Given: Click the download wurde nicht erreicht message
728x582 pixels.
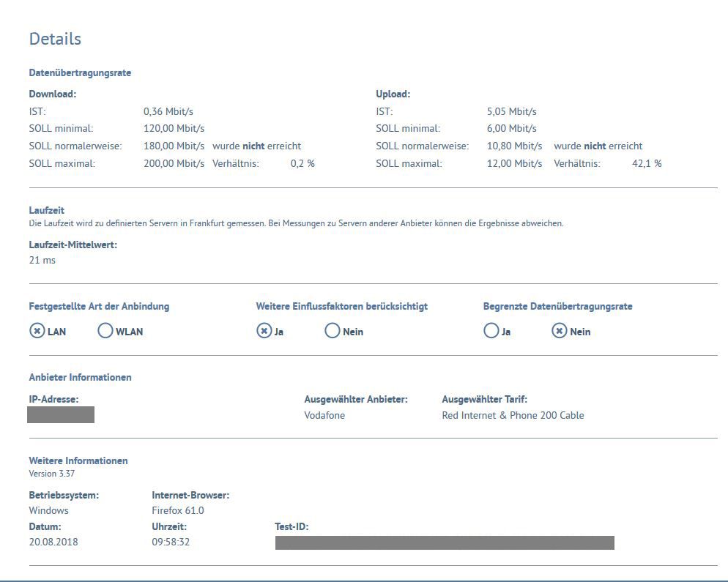Looking at the screenshot, I should click(x=257, y=146).
